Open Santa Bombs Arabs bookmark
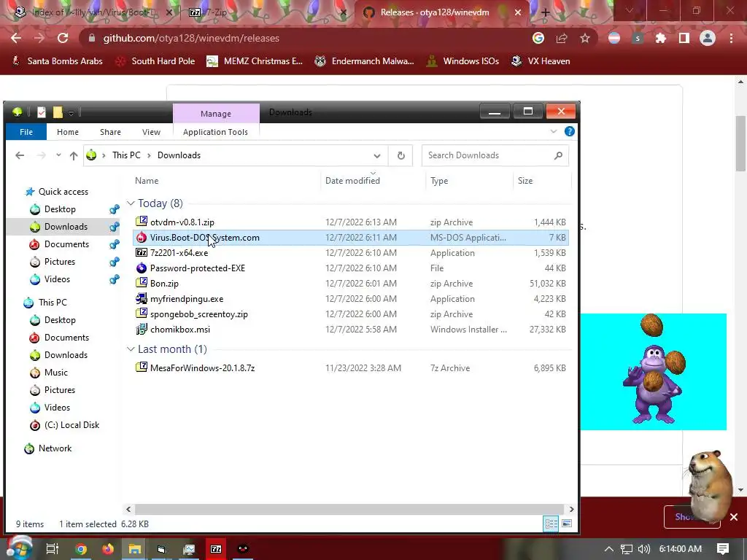The image size is (747, 560). point(57,61)
